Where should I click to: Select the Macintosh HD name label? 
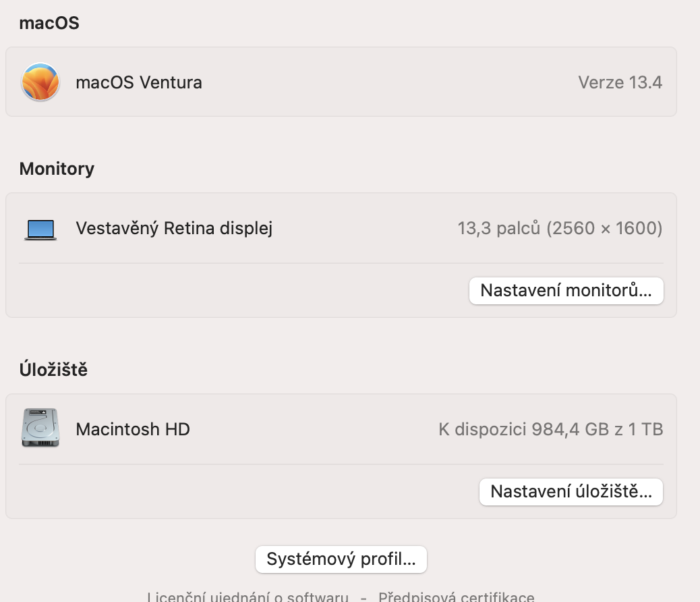(133, 429)
